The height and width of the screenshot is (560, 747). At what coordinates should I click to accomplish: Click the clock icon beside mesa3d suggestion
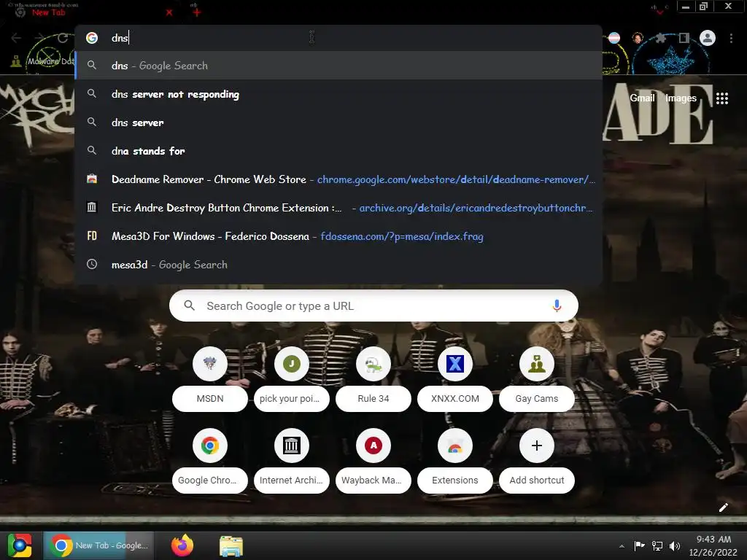point(92,264)
